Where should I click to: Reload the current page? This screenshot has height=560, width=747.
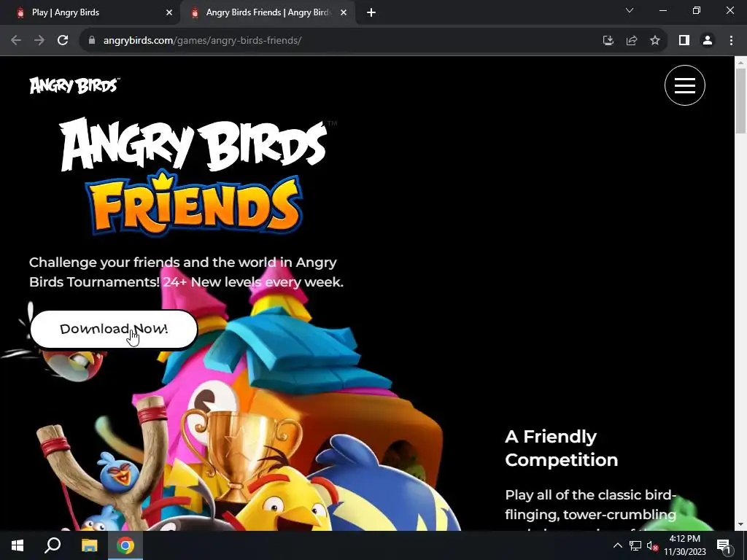(x=63, y=41)
